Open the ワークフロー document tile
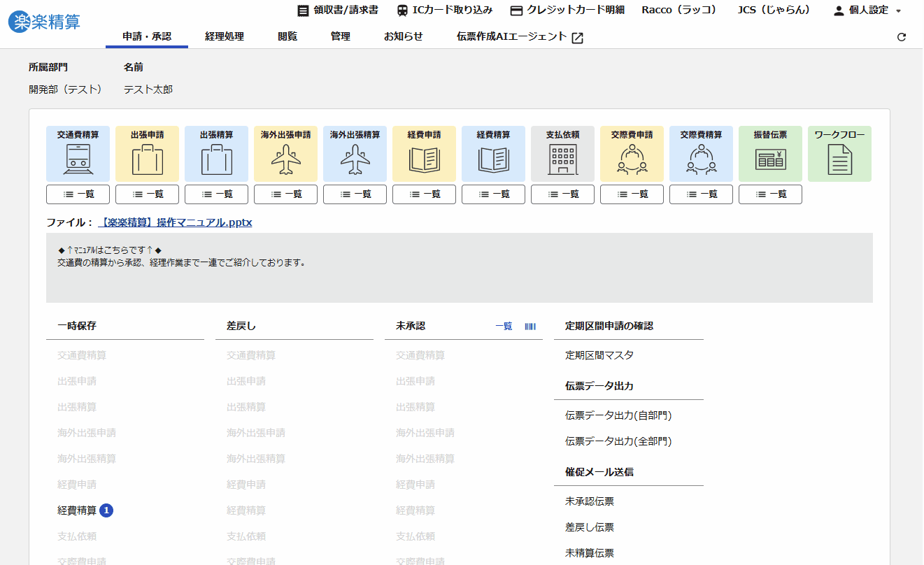 click(839, 154)
